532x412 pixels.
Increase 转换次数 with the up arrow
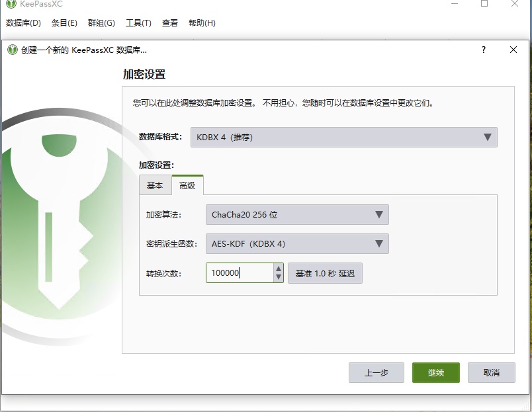click(x=279, y=268)
